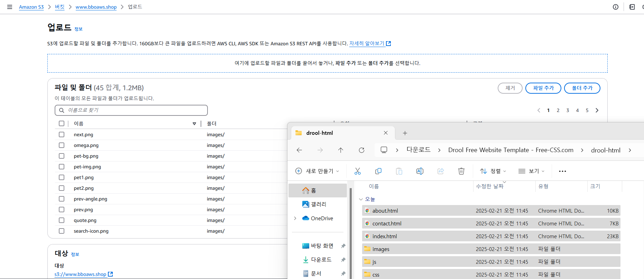
Task: Select the images folder in File Explorer
Action: [491, 249]
